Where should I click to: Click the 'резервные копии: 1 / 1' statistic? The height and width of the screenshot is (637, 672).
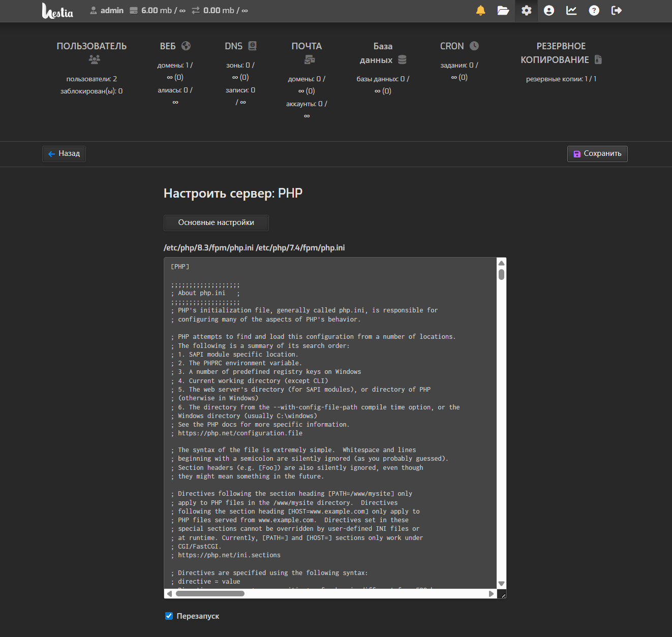tap(561, 79)
